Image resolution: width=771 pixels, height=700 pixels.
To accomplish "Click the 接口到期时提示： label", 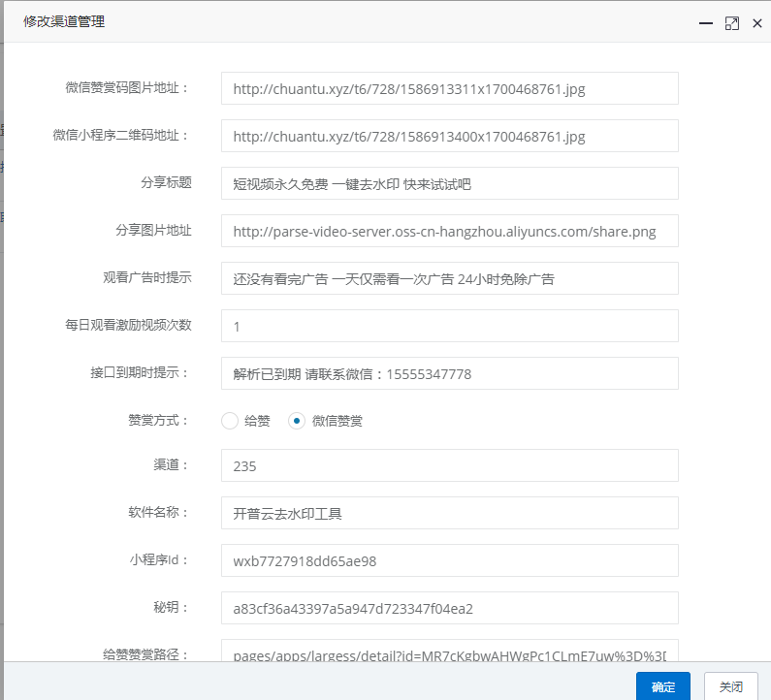I will pos(140,372).
